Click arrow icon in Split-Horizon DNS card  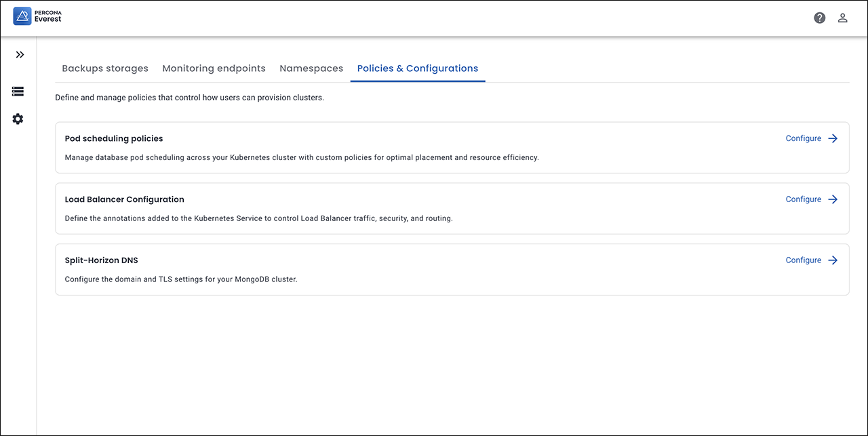(833, 260)
